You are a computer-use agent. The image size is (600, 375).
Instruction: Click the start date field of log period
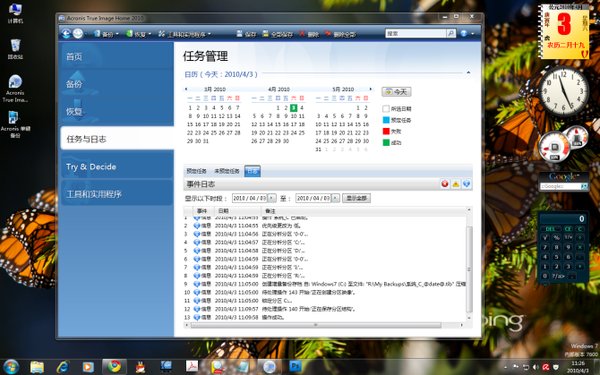coord(249,198)
